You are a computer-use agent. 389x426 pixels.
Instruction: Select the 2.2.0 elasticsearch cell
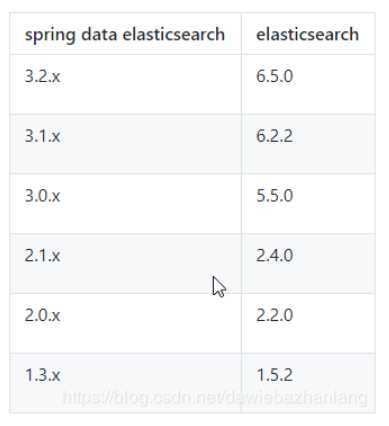pos(308,323)
